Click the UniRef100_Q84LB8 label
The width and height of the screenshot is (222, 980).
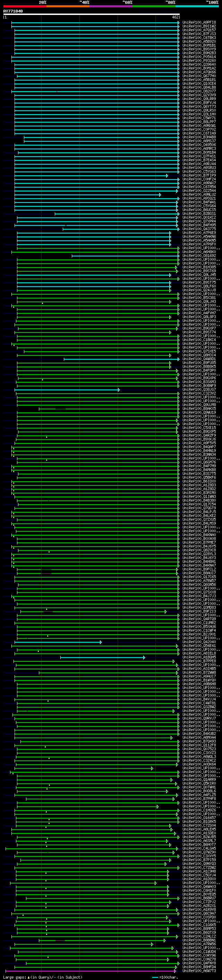pos(199,88)
